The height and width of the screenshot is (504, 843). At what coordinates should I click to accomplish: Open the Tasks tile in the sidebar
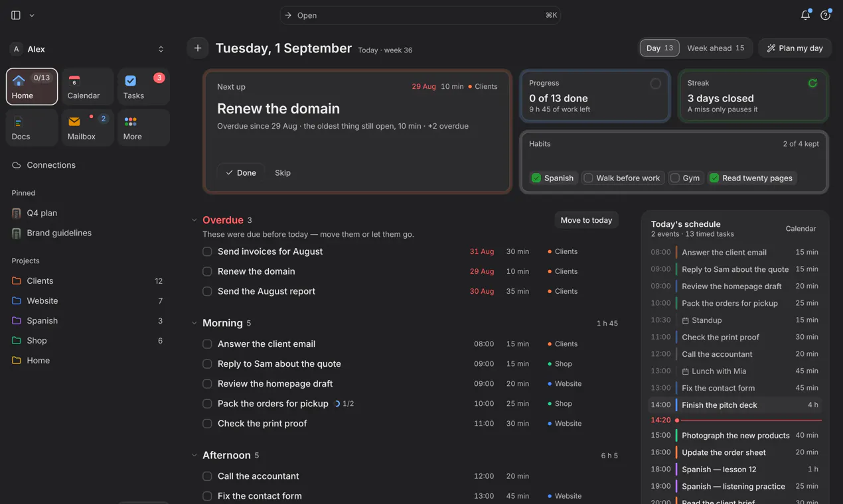coord(143,86)
